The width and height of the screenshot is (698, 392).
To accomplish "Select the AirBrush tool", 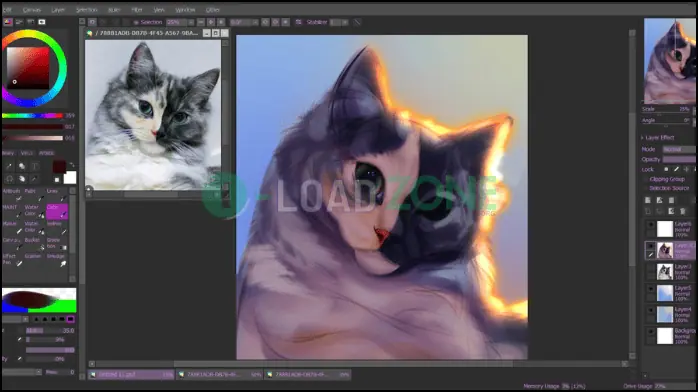I will click(x=12, y=194).
